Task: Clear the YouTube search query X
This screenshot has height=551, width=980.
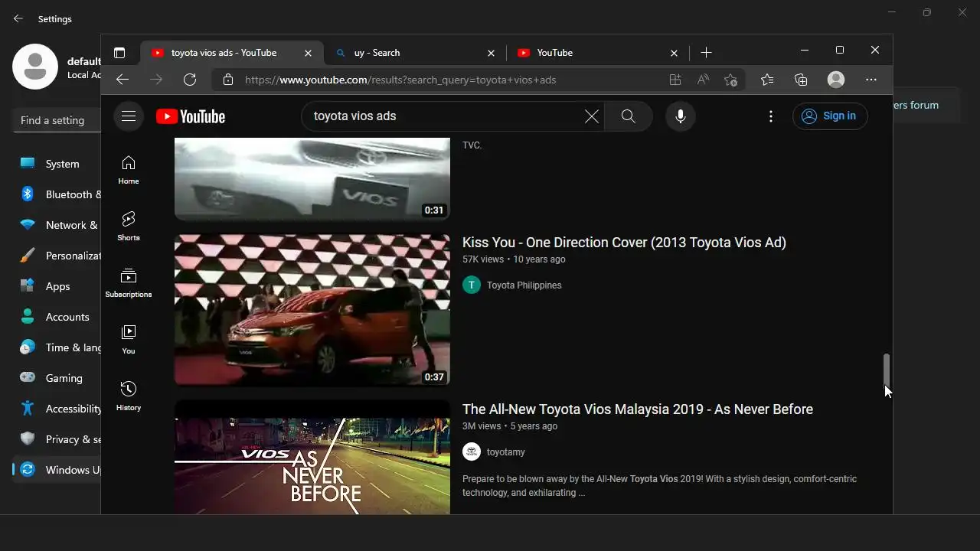Action: coord(592,116)
